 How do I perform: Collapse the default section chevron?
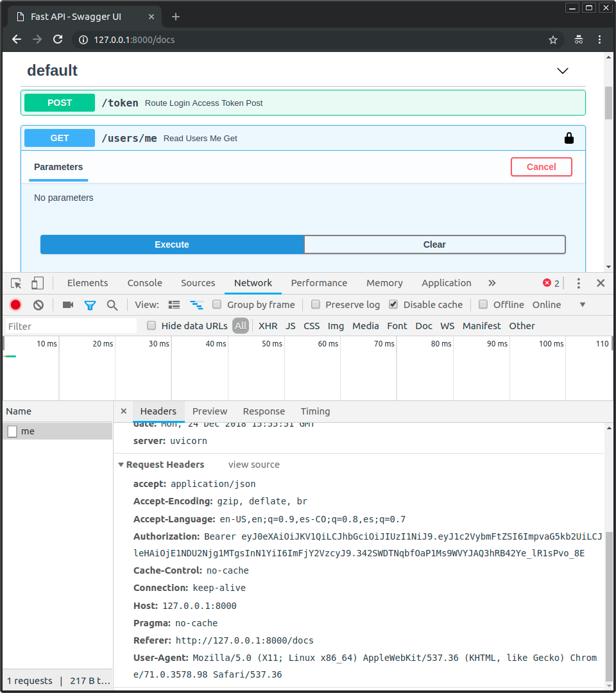(x=563, y=71)
